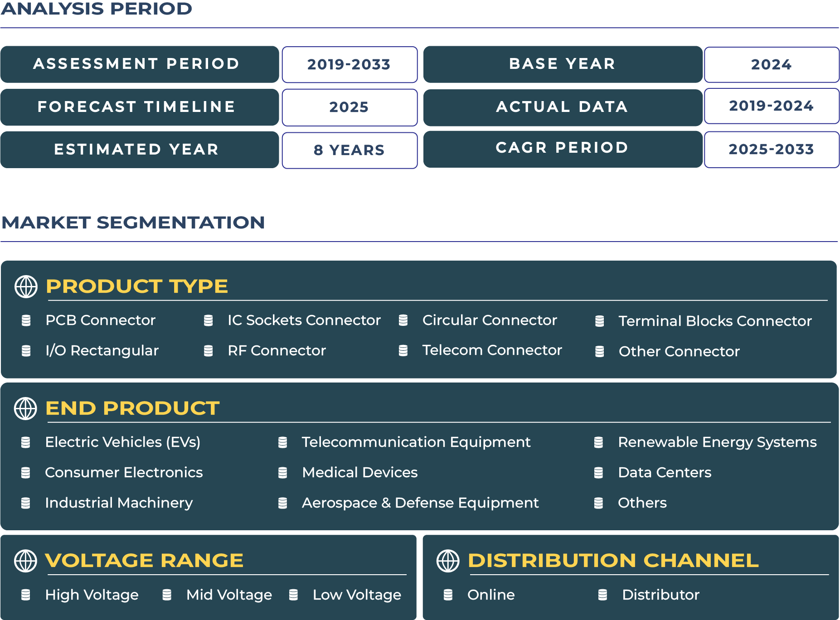840x620 pixels.
Task: Click the MARKET SEGMENTATION title
Action: (133, 223)
